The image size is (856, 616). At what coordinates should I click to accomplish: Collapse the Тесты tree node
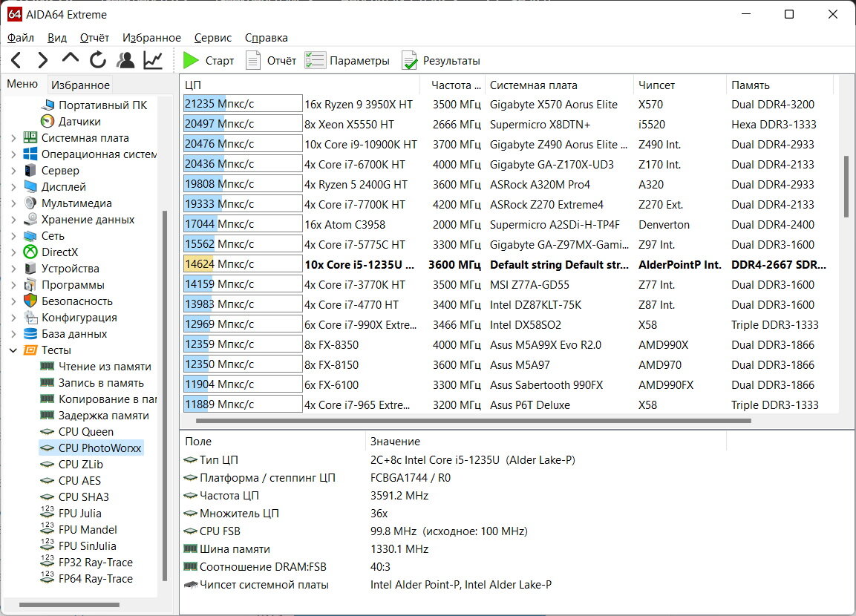click(13, 350)
